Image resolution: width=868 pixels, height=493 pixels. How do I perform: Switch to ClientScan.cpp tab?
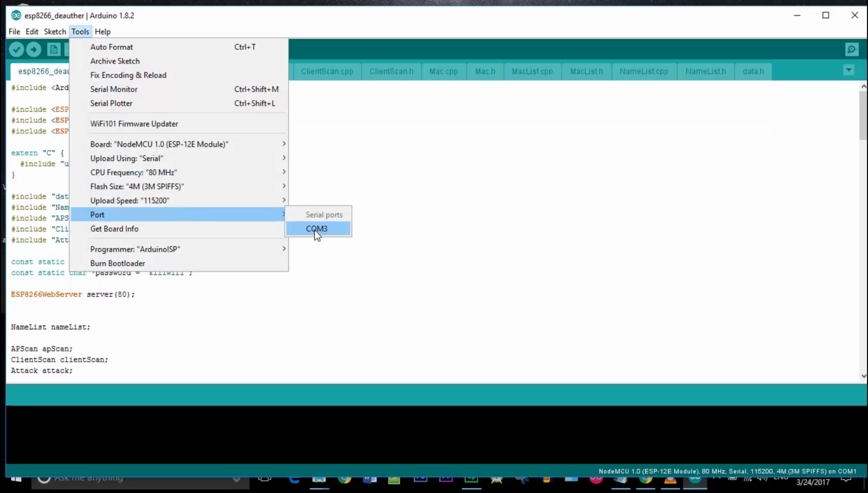tap(327, 71)
